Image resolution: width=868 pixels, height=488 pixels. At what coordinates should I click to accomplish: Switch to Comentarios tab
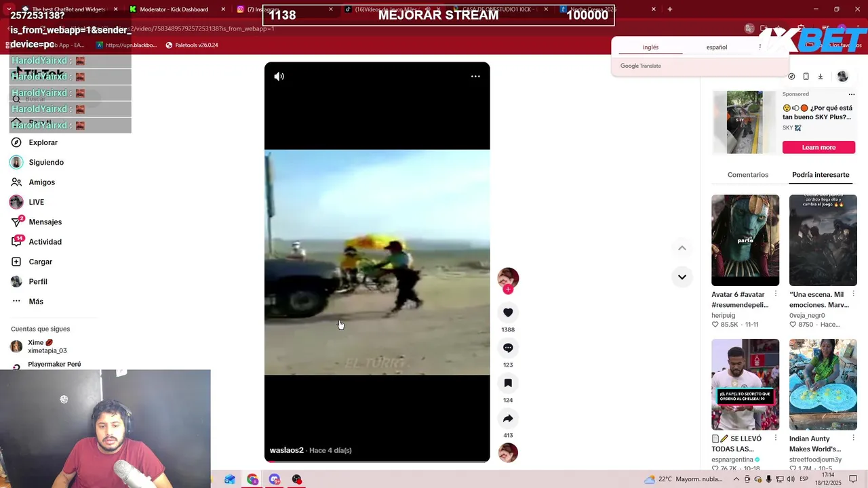tap(748, 175)
